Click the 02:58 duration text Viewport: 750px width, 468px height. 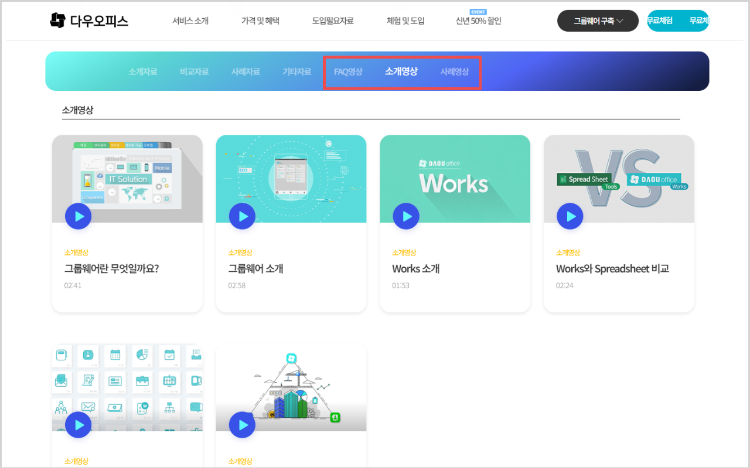237,286
